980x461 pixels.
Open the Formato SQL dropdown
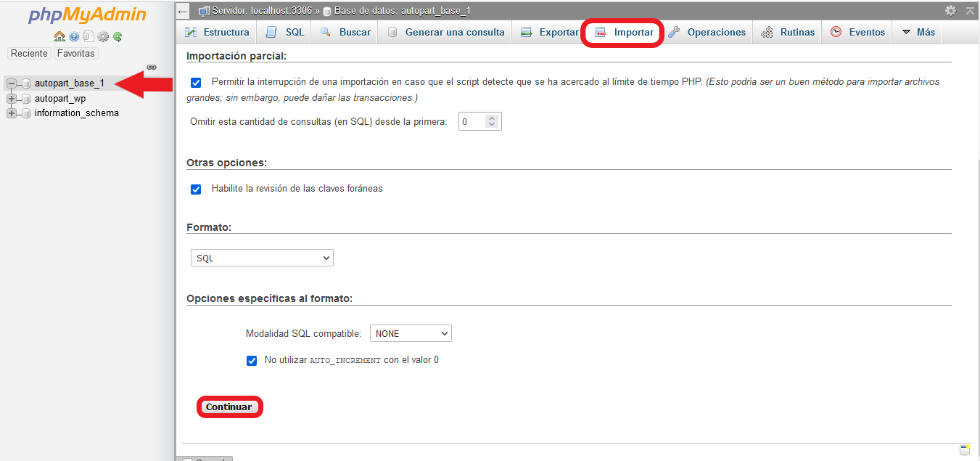point(262,258)
